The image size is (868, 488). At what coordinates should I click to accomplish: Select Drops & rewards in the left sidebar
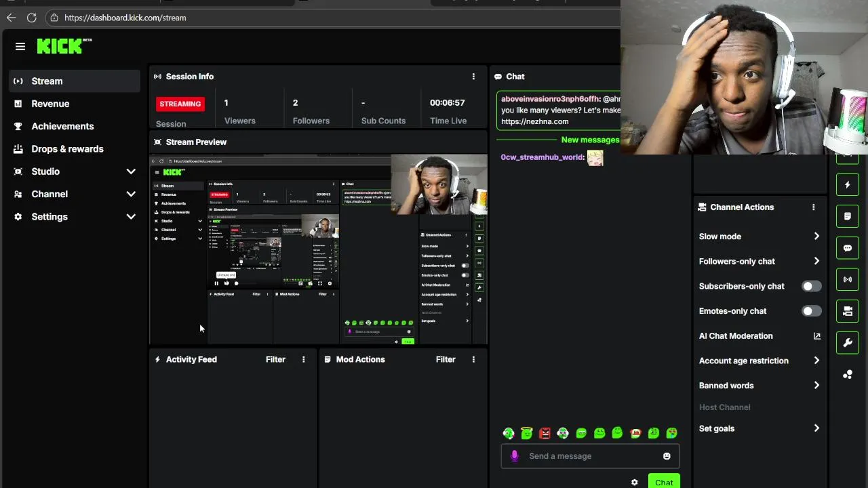point(75,149)
